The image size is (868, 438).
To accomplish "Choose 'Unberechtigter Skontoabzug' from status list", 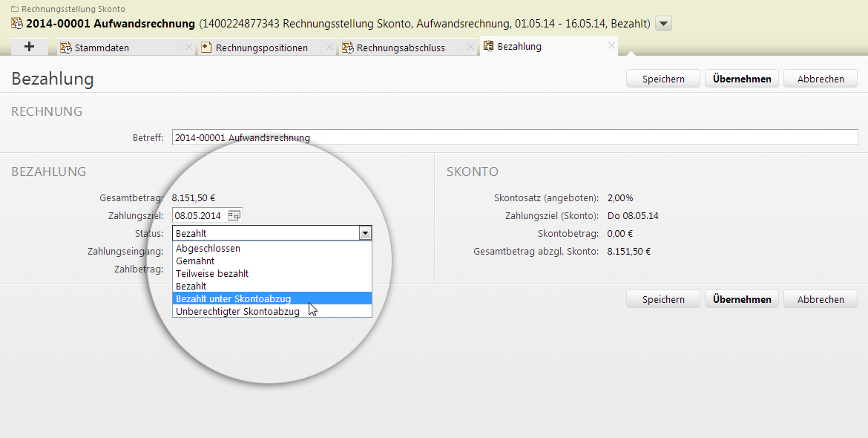I will tap(237, 311).
